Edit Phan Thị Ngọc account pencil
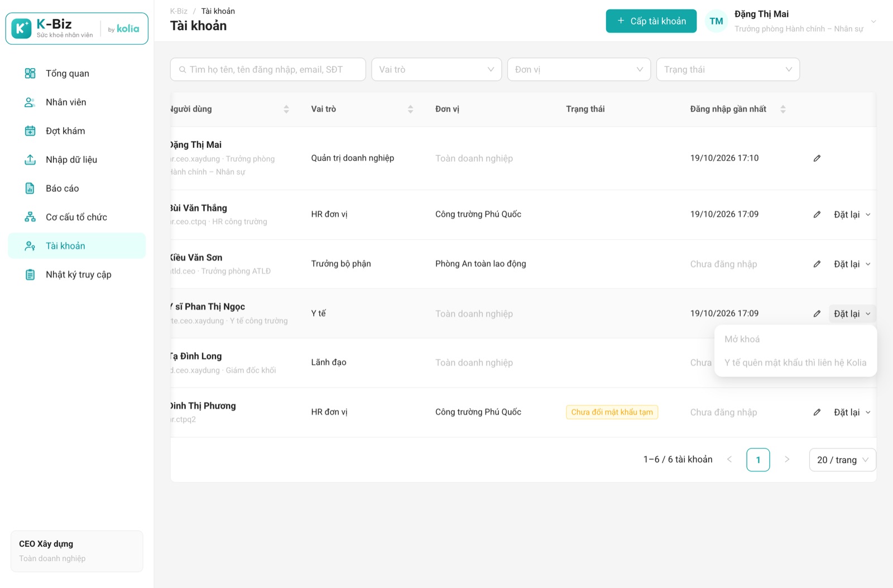This screenshot has height=588, width=893. (817, 314)
